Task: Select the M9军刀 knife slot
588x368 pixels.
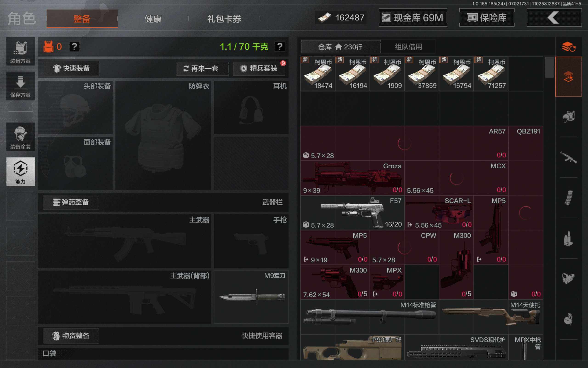Action: click(251, 297)
